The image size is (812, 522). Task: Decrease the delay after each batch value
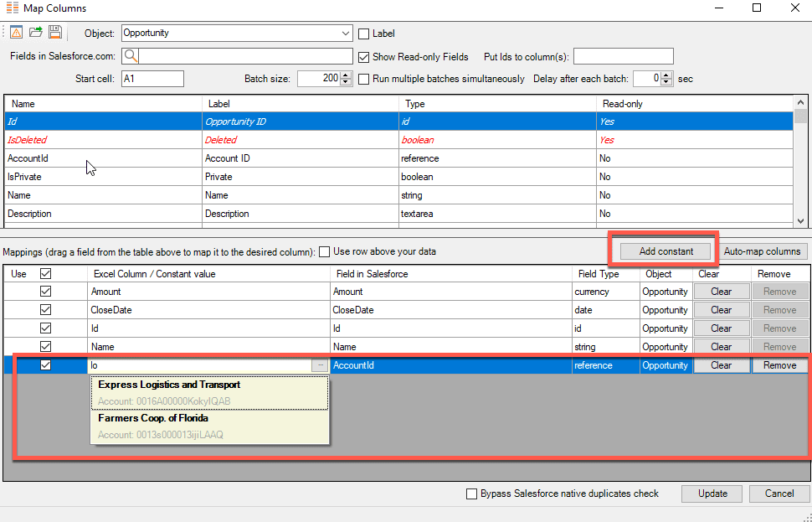[666, 82]
